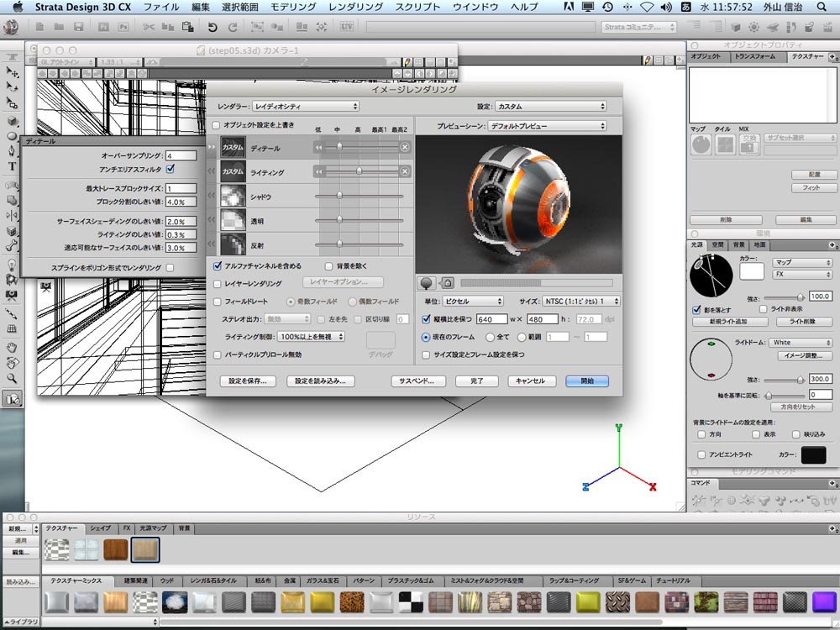Toggle the アルファチャンネルを含める checkbox
Image resolution: width=840 pixels, height=630 pixels.
tap(218, 265)
